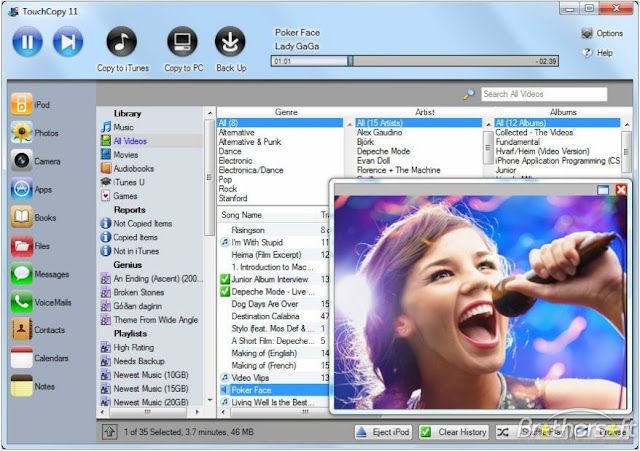Open the Camera section

click(x=36, y=161)
